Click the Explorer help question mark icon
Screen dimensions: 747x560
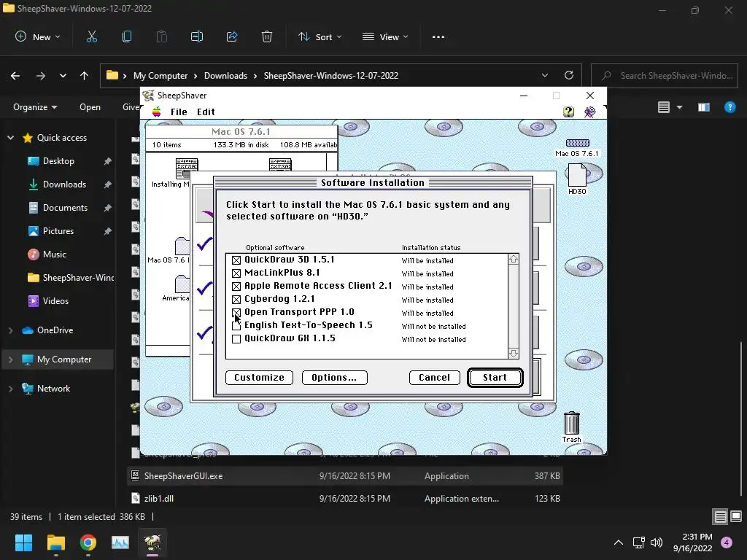point(729,107)
